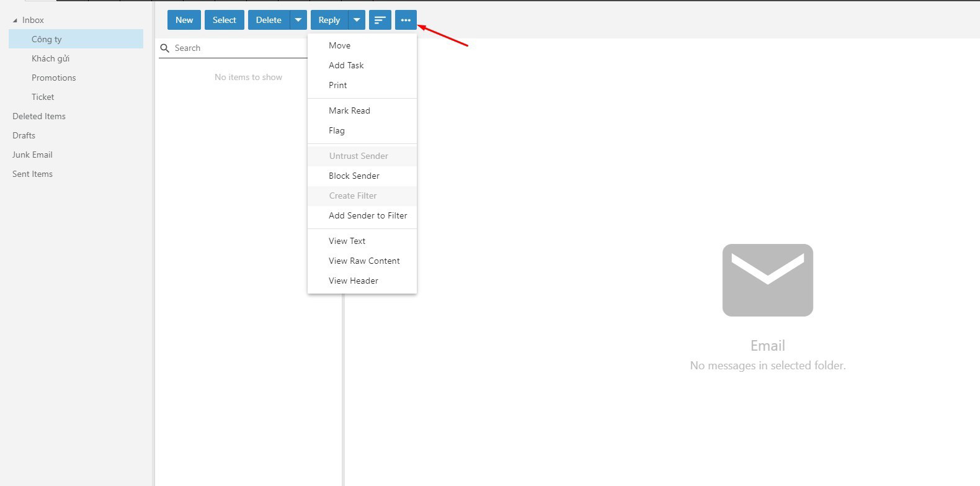
Task: Select Flag from the menu
Action: pyautogui.click(x=337, y=130)
